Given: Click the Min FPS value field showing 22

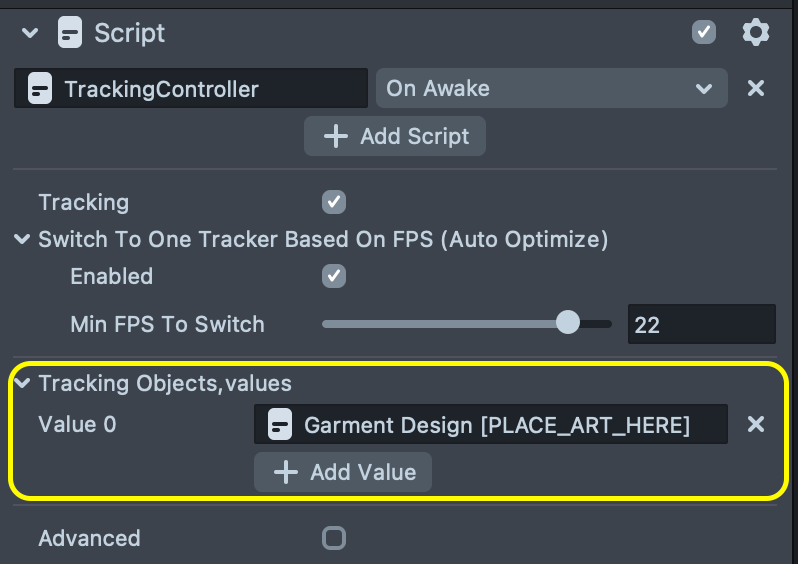Looking at the screenshot, I should [x=701, y=324].
